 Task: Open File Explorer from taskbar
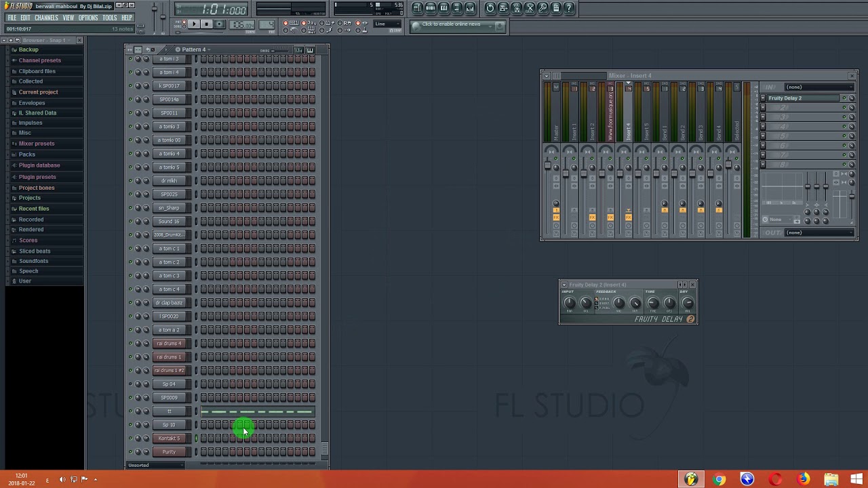[831, 479]
